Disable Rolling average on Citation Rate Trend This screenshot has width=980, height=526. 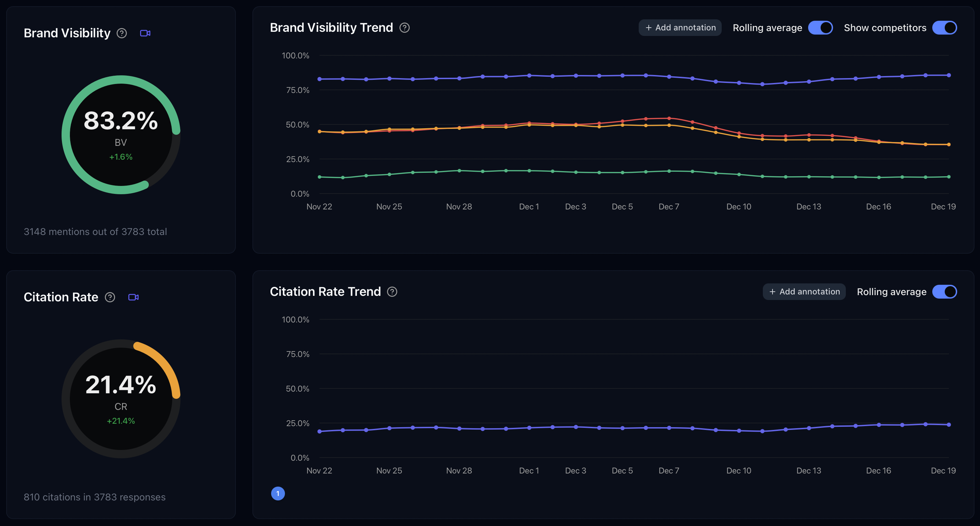point(944,292)
